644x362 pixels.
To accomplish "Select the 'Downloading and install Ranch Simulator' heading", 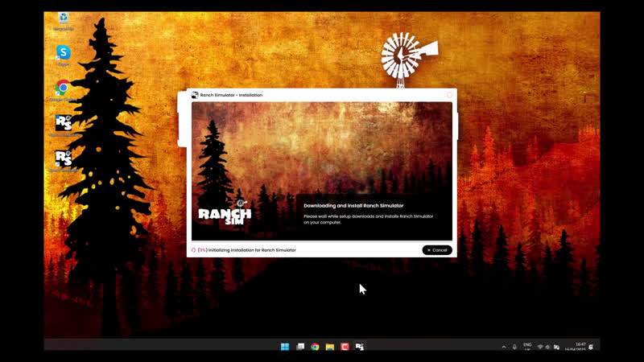I will 353,206.
